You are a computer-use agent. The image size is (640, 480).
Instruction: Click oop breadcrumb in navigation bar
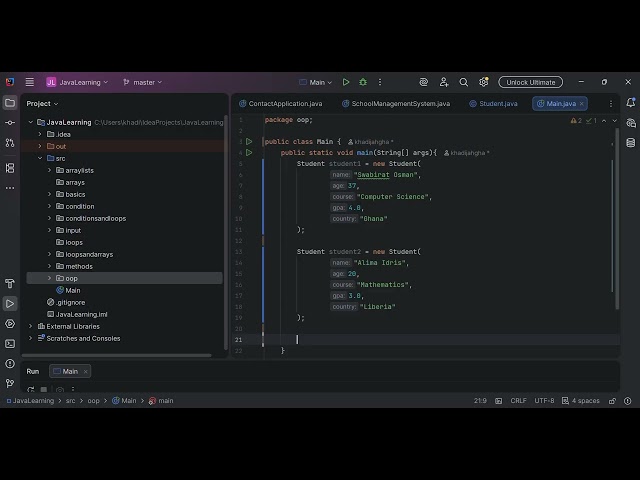tap(93, 401)
